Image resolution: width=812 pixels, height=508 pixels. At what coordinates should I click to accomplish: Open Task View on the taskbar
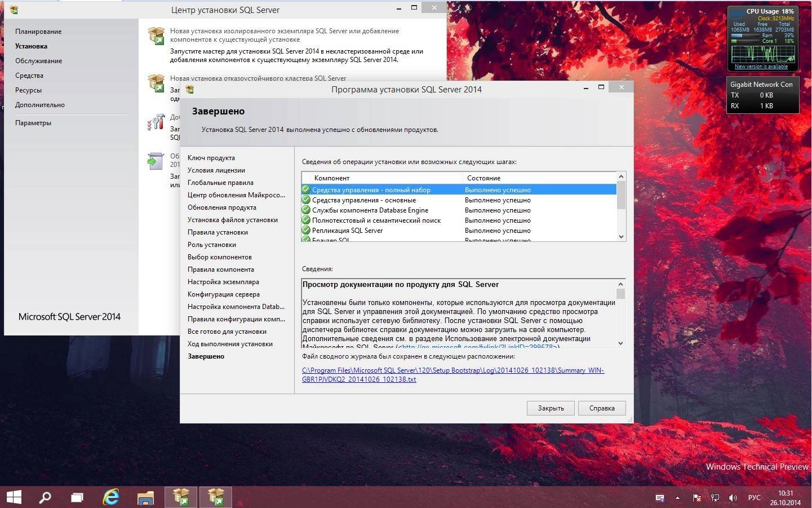pos(77,497)
